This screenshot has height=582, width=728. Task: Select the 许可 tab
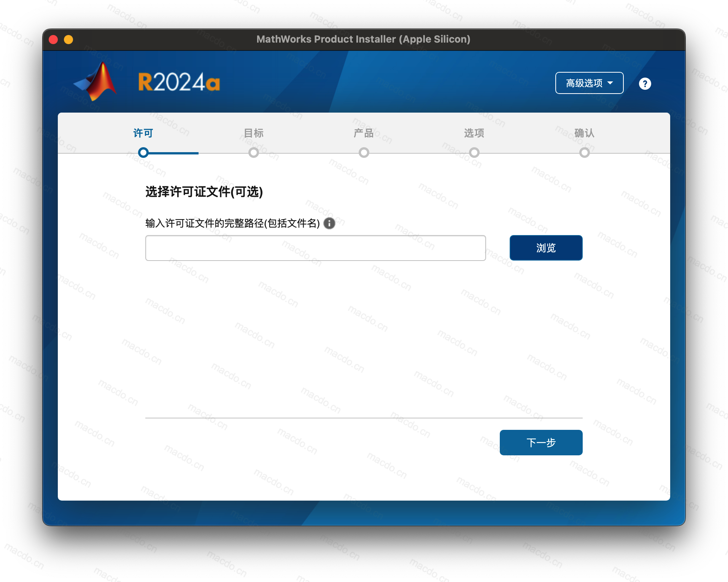tap(143, 133)
